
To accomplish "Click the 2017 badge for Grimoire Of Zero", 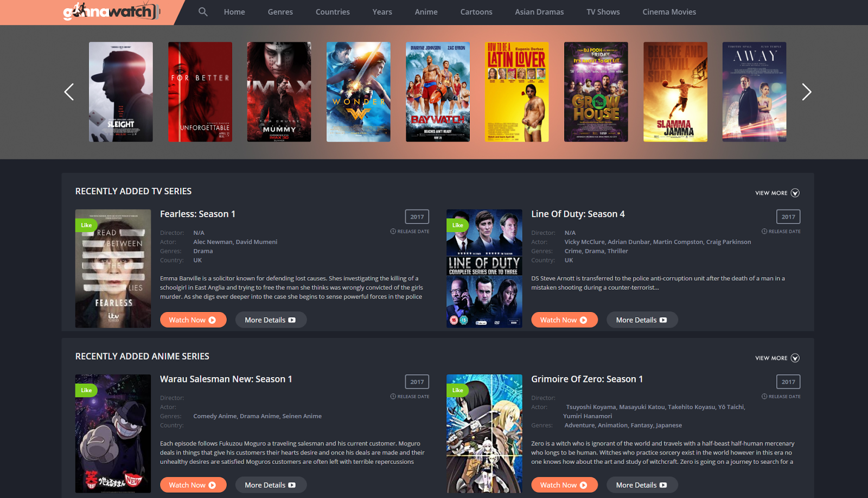I will point(788,382).
